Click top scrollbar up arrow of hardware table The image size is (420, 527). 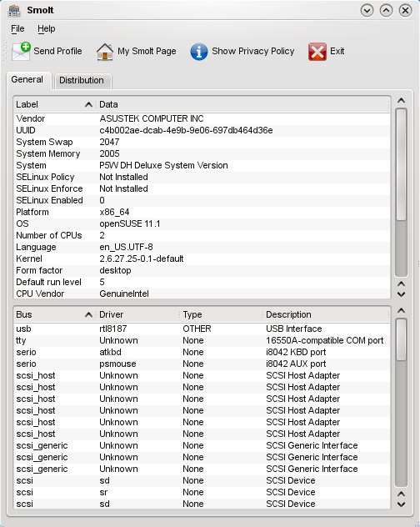pos(401,101)
